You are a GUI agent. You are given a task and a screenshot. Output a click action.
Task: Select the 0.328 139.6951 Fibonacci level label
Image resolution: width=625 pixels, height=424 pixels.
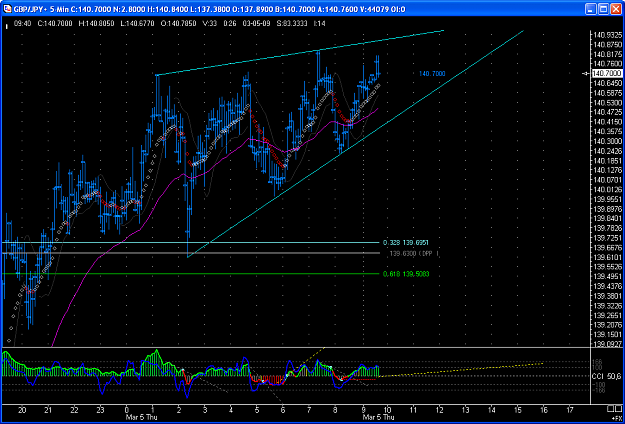(x=406, y=242)
